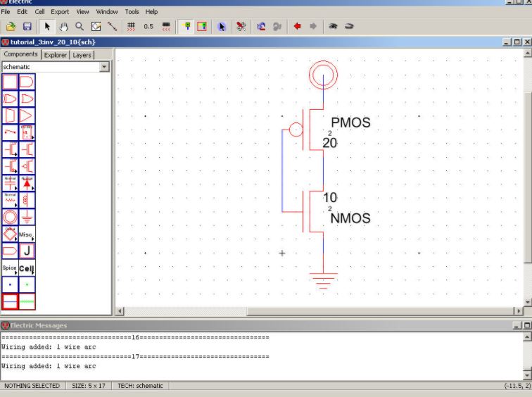Toggle the Select Area mode button
Image resolution: width=532 pixels, height=397 pixels.
pos(202,26)
